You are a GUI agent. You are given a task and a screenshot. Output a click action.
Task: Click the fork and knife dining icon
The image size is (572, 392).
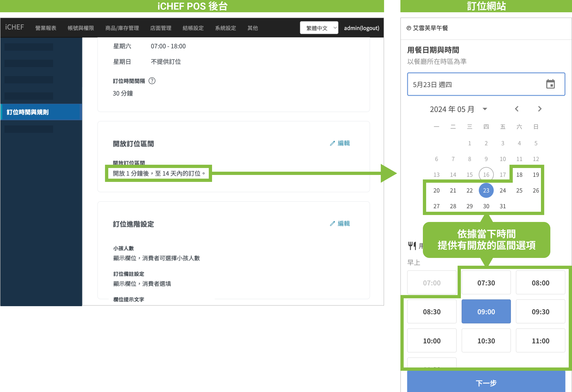pyautogui.click(x=412, y=245)
